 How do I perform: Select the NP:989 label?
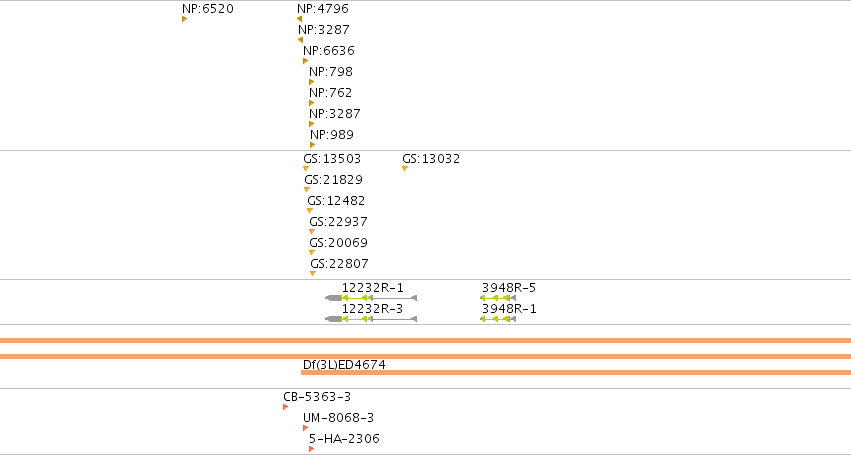332,135
